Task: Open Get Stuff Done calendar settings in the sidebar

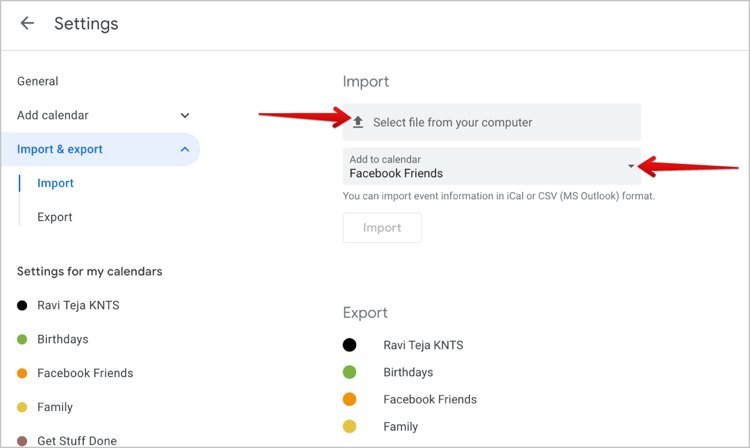Action: coord(77,441)
